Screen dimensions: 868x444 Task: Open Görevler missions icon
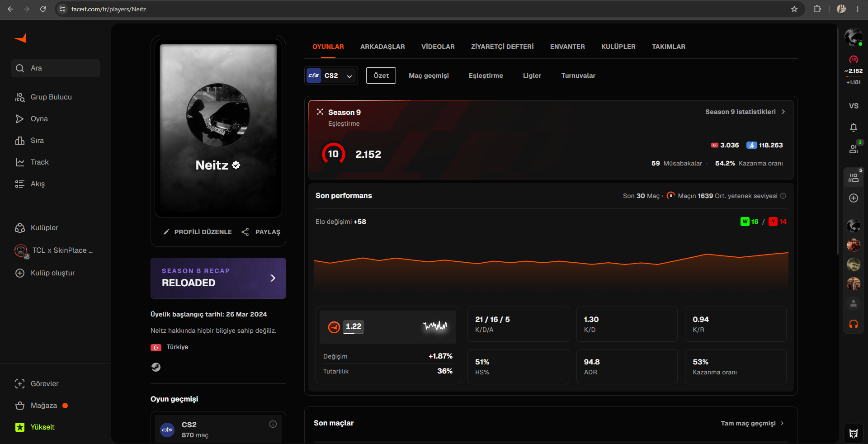(x=19, y=384)
